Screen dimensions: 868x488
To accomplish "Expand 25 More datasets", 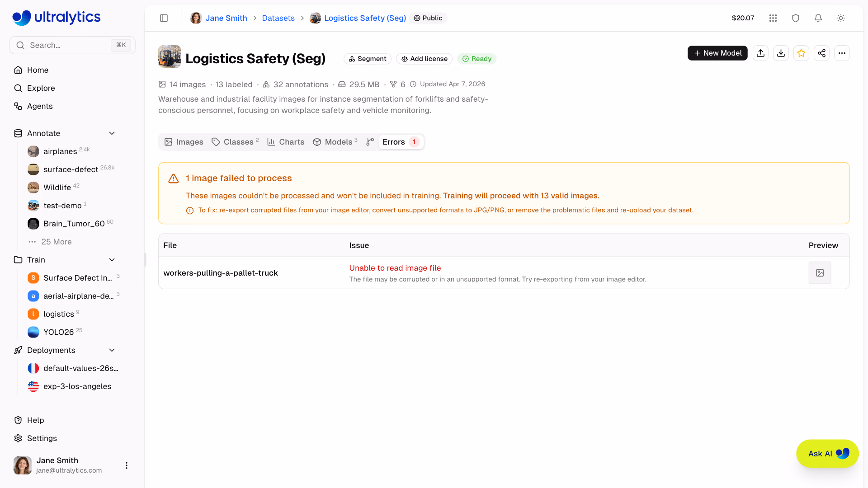I will tap(51, 242).
